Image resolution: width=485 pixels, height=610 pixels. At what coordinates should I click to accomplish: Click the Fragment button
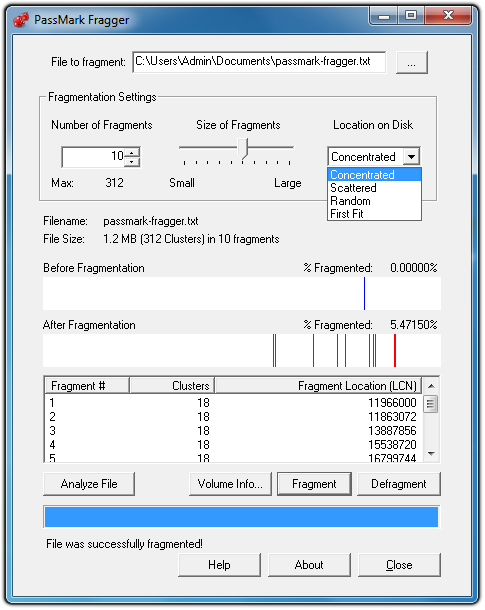[x=314, y=484]
